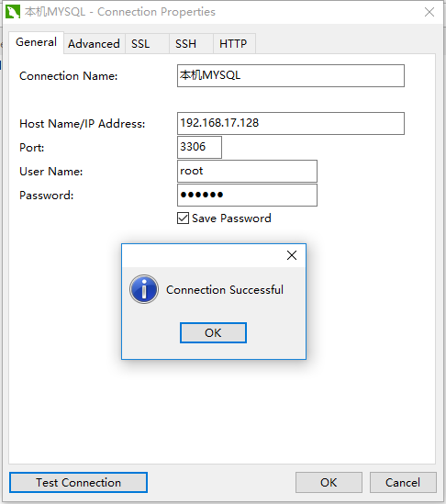Click the Host Name/IP Address field
446x504 pixels.
click(291, 123)
